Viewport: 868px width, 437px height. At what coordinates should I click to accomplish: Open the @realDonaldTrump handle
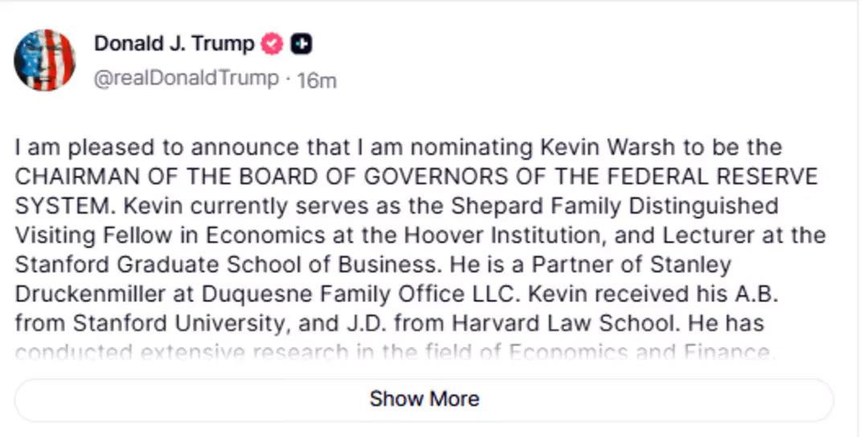(187, 79)
